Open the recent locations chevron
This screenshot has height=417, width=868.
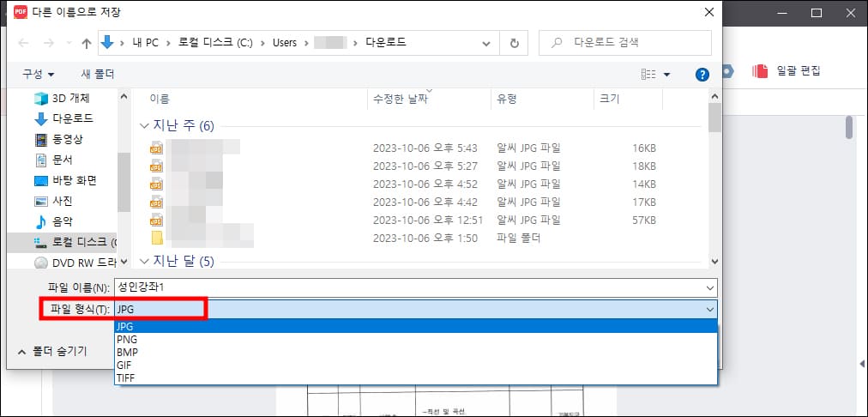pyautogui.click(x=69, y=43)
